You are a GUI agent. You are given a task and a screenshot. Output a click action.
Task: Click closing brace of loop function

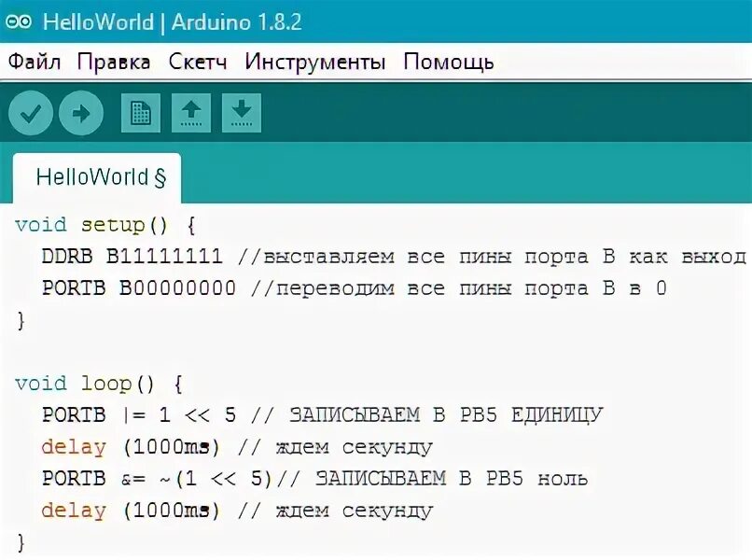pyautogui.click(x=21, y=542)
